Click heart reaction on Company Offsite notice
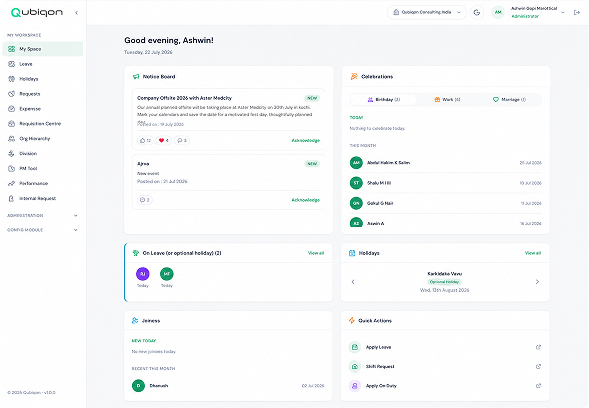The image size is (589, 408). click(x=164, y=141)
